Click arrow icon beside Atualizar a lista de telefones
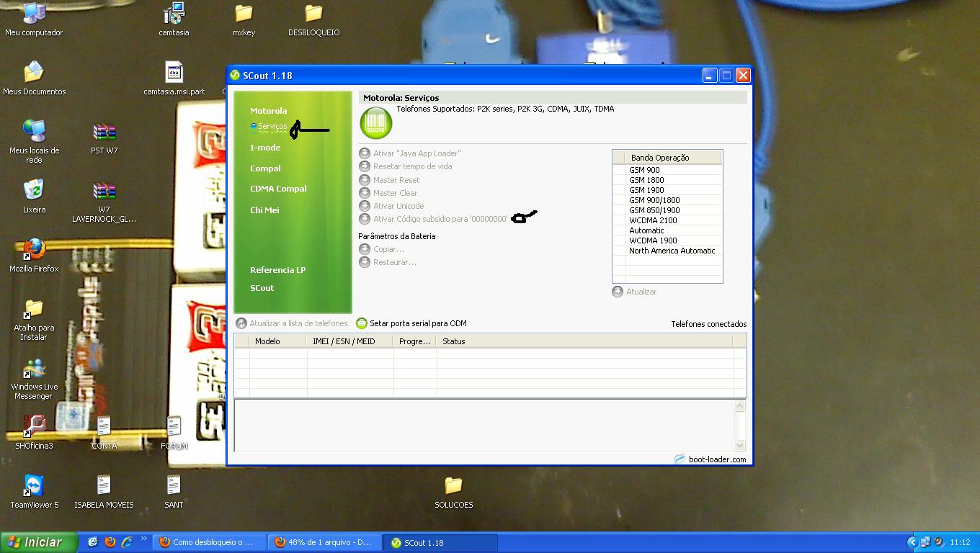Screen dimensions: 980x553 click(241, 323)
